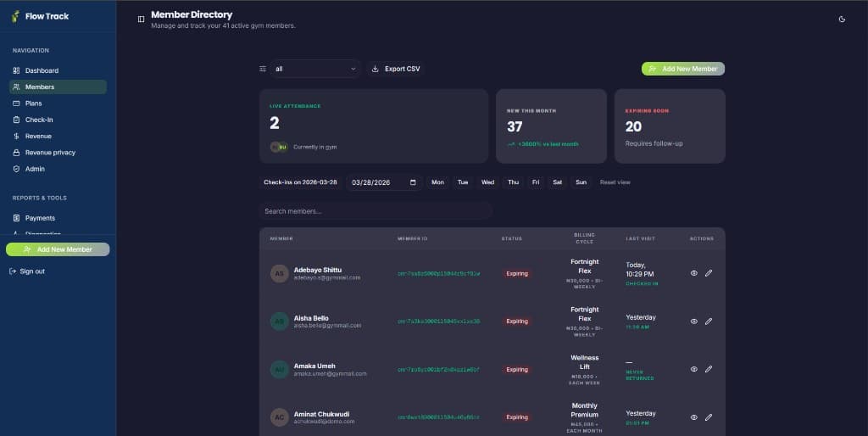Filter check-ins by Sat

(558, 182)
